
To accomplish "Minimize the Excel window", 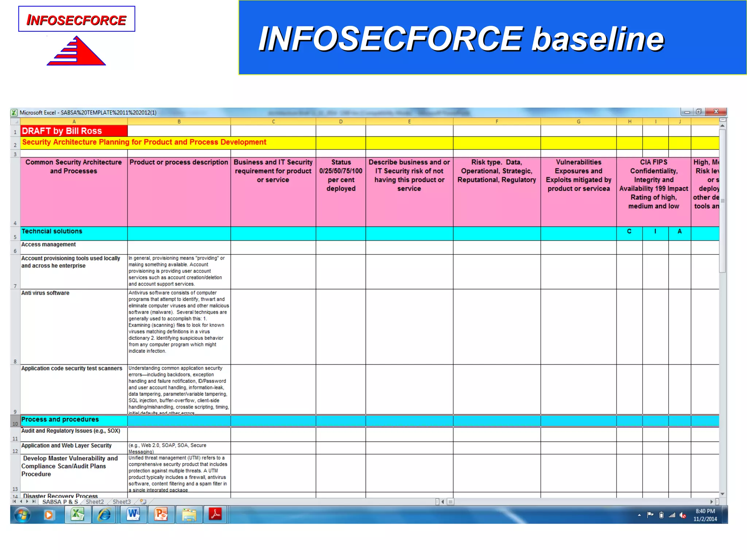I will pyautogui.click(x=687, y=112).
